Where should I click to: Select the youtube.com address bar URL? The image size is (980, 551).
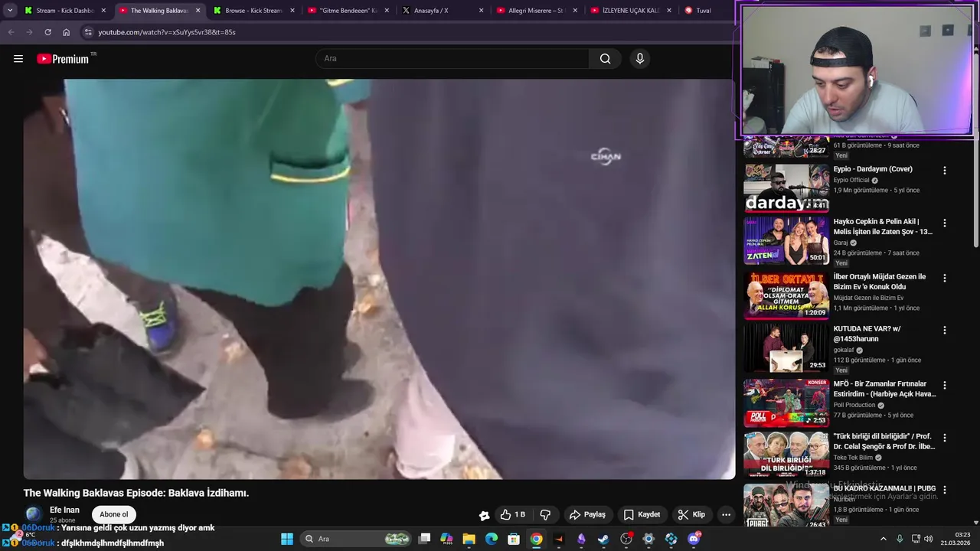pos(167,32)
